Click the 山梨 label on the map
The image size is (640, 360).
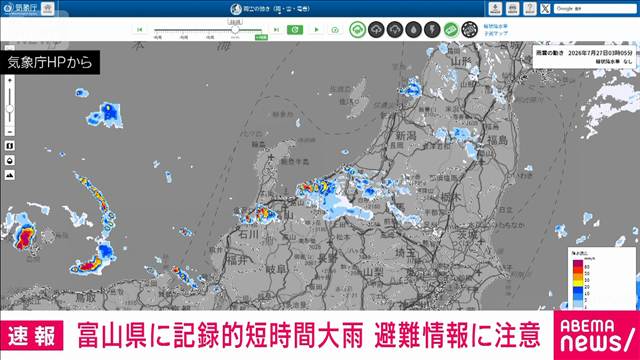(x=374, y=272)
